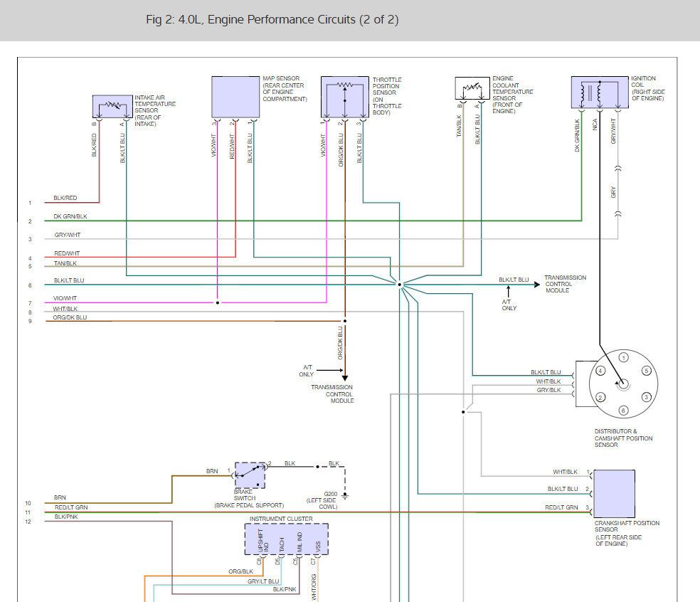Image resolution: width=700 pixels, height=602 pixels.
Task: Click the Brake Switch symbol
Action: (250, 475)
